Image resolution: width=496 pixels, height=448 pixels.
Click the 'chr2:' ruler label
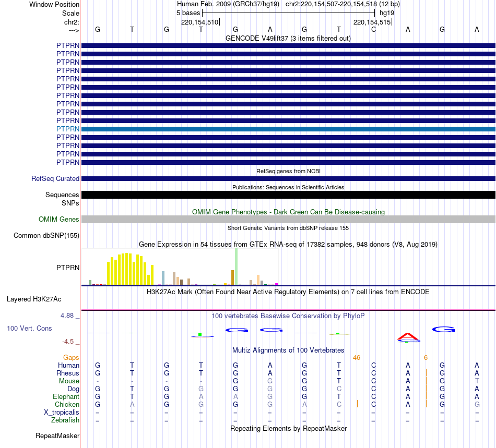(72, 22)
